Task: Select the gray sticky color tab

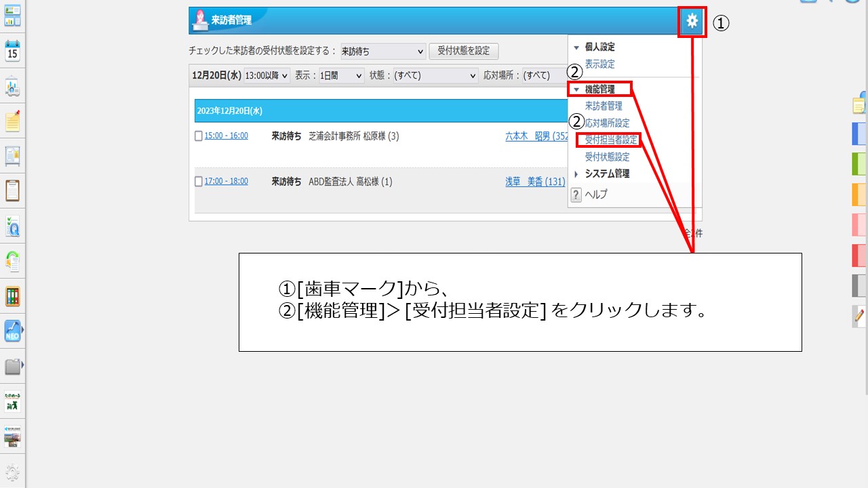Action: point(860,286)
